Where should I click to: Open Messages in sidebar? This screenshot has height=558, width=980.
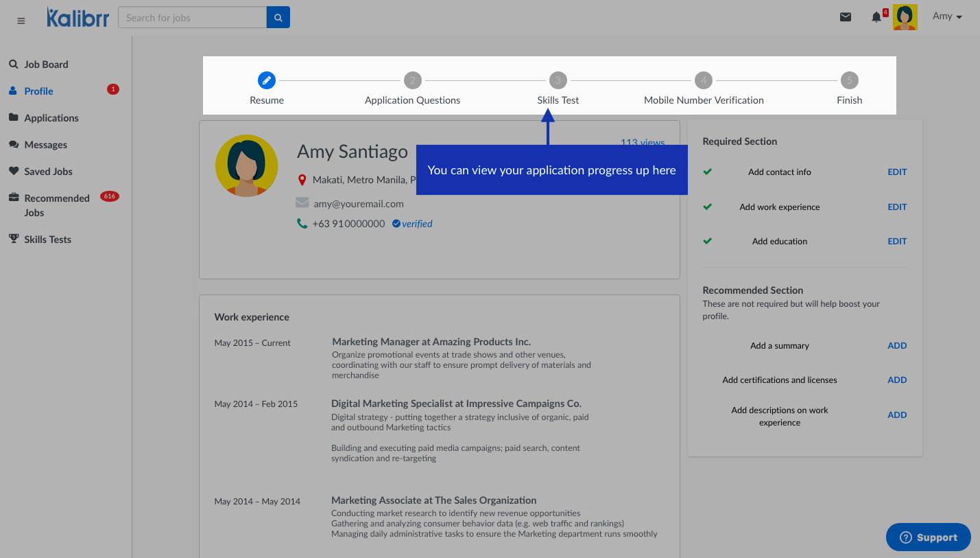tap(45, 145)
